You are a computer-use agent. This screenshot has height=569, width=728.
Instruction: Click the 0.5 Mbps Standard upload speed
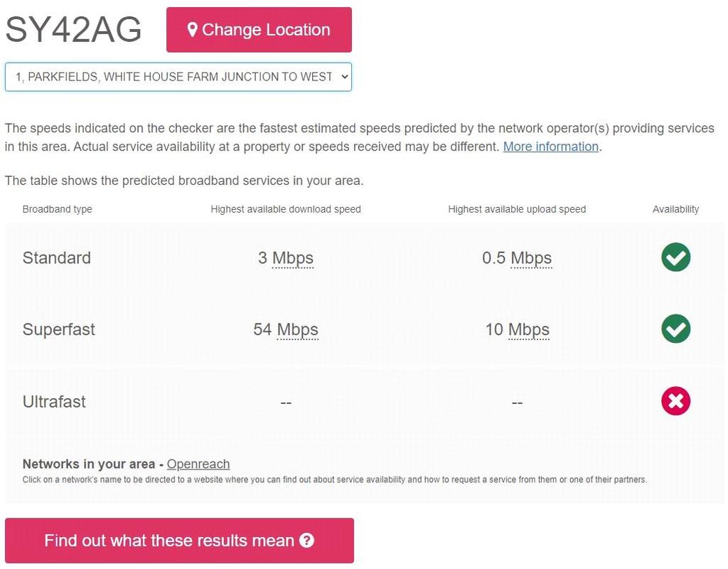517,258
